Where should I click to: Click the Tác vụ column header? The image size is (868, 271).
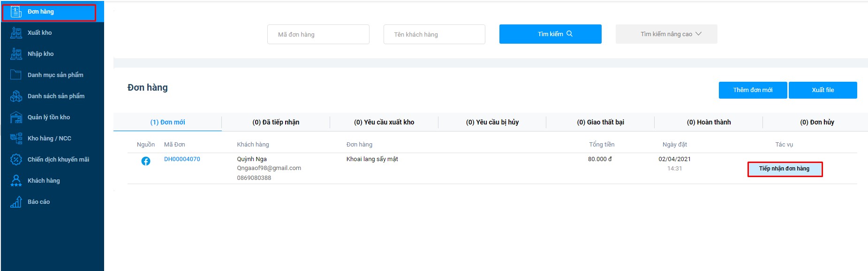pos(784,145)
